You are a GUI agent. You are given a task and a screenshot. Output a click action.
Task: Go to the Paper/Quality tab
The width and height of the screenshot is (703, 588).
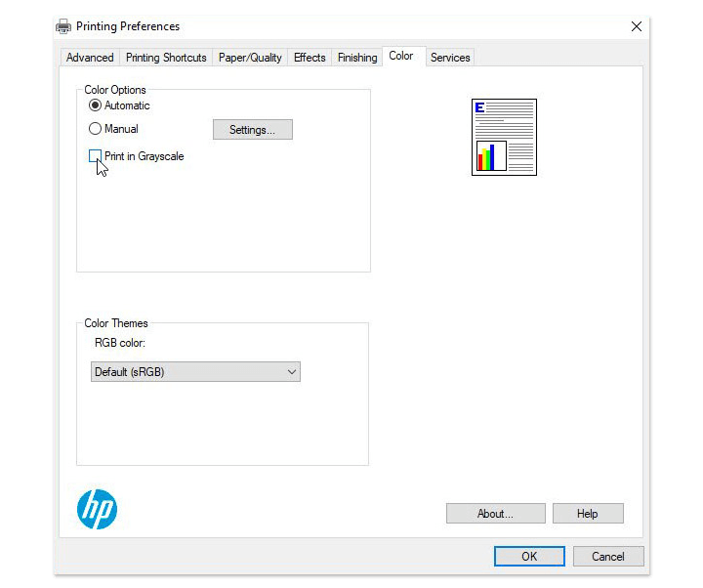(x=250, y=58)
